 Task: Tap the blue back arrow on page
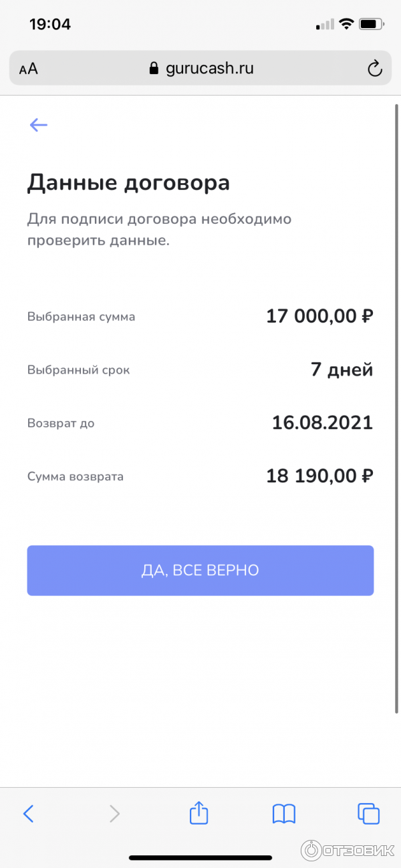click(x=38, y=125)
